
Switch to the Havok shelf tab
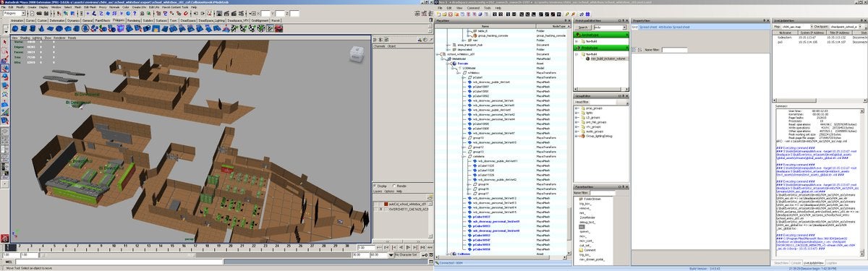tap(276, 20)
